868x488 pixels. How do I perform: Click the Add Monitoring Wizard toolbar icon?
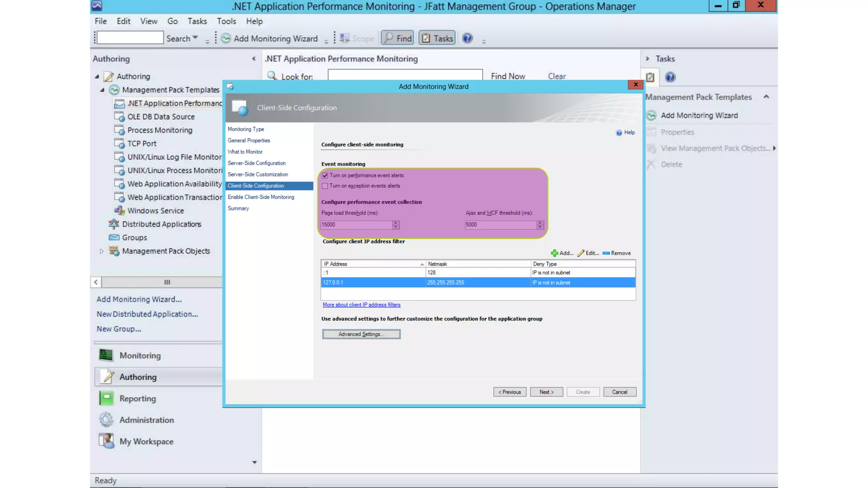tap(226, 39)
